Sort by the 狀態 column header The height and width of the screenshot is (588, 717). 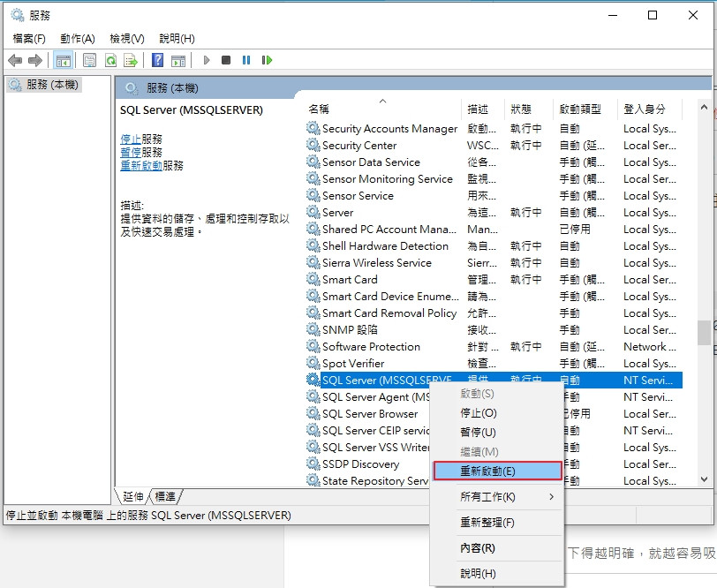(x=529, y=109)
